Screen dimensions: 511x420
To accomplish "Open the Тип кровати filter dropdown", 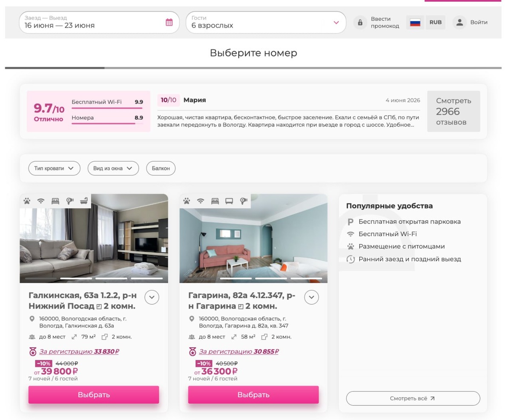I will 54,168.
